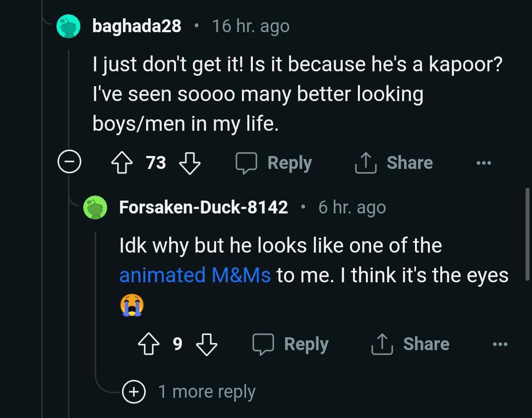This screenshot has width=532, height=418.
Task: Click the page scrollbar thumb
Action: click(528, 233)
